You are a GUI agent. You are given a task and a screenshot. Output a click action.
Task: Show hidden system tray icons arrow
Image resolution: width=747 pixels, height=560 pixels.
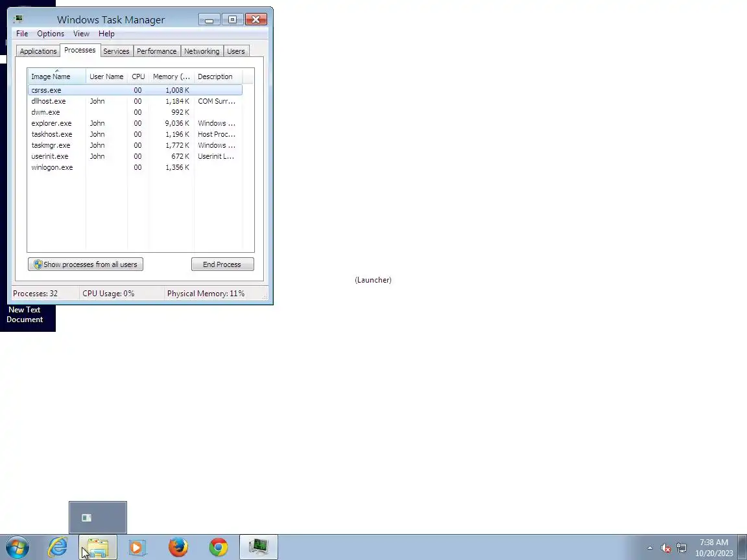coord(650,548)
